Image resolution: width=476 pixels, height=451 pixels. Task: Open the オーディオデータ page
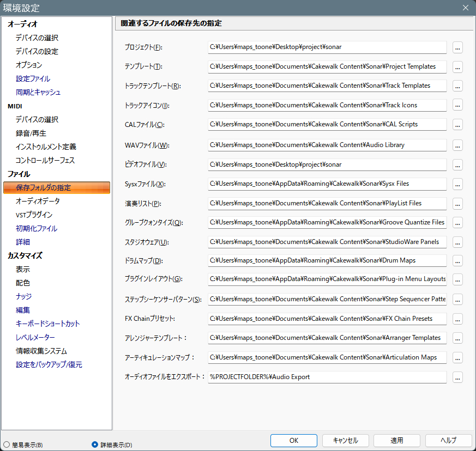click(x=38, y=201)
